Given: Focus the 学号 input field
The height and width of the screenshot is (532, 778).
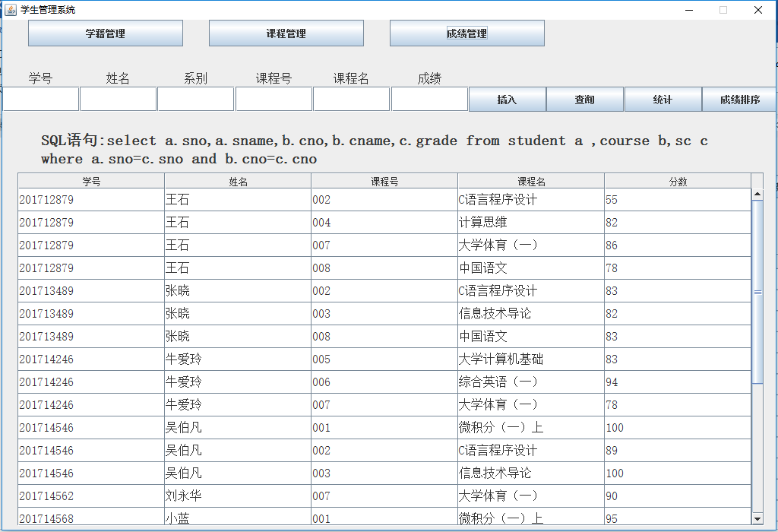Looking at the screenshot, I should (41, 100).
